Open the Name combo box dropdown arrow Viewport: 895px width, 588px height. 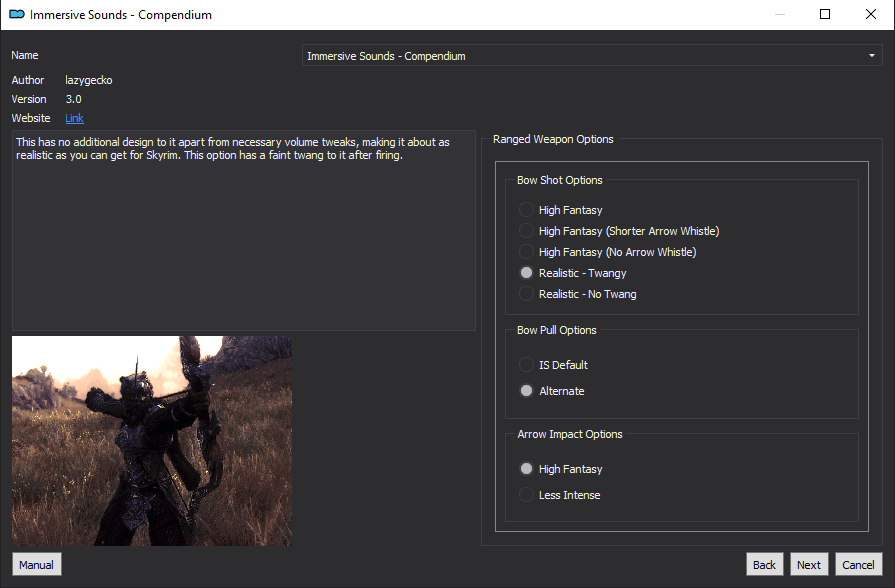pyautogui.click(x=872, y=55)
